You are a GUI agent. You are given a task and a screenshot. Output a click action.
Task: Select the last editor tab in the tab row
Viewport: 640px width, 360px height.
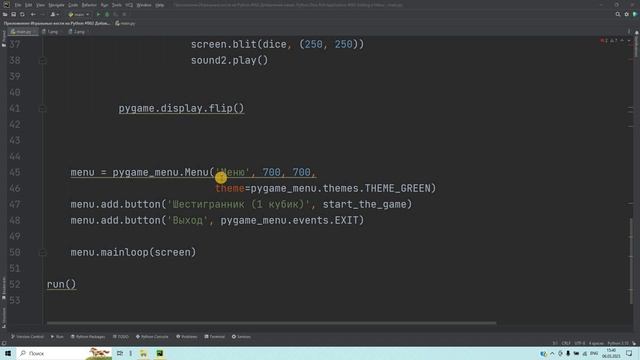pyautogui.click(x=78, y=31)
